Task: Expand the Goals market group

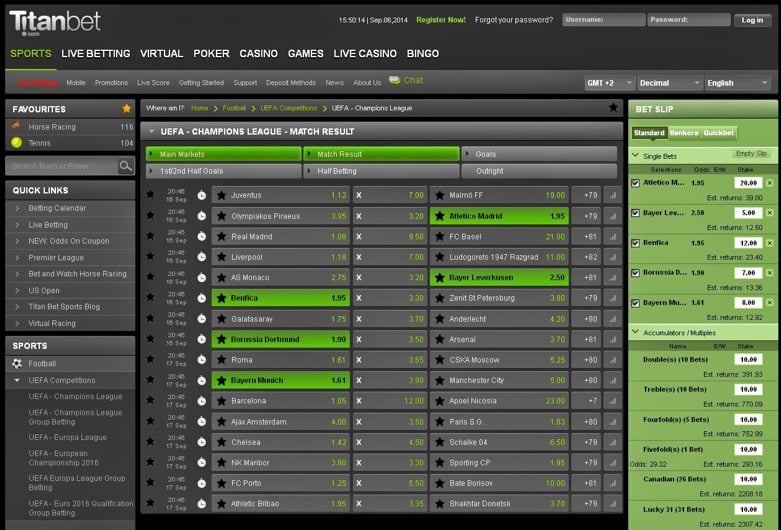Action: click(x=539, y=154)
